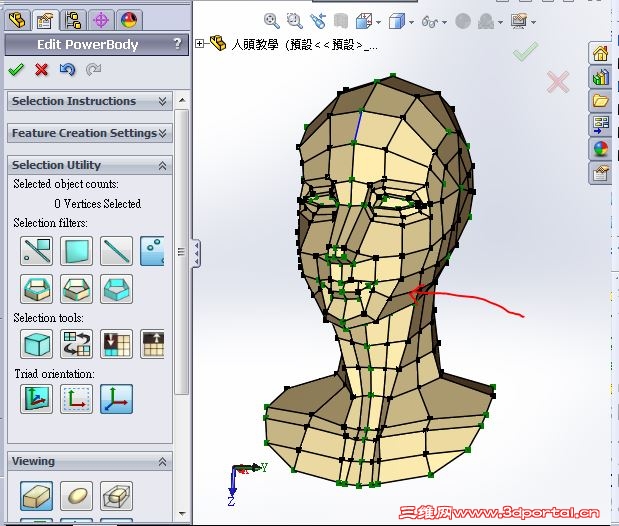Toggle the all-entities selection filter
Viewport: 619px width, 526px height.
pos(37,251)
